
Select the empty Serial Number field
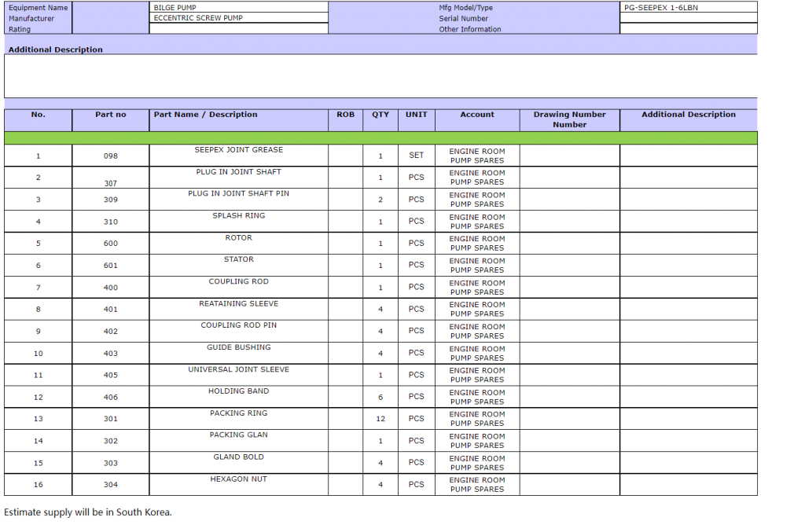[688, 18]
